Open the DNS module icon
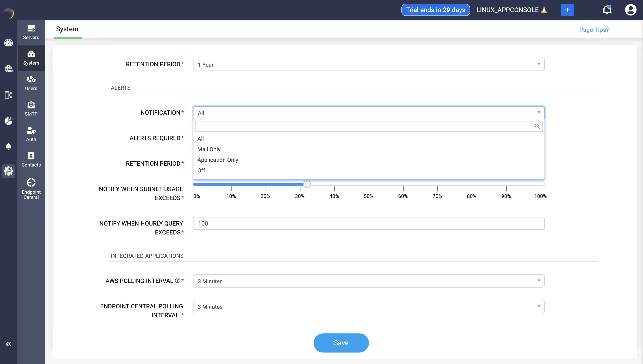Image resolution: width=643 pixels, height=364 pixels. [9, 69]
